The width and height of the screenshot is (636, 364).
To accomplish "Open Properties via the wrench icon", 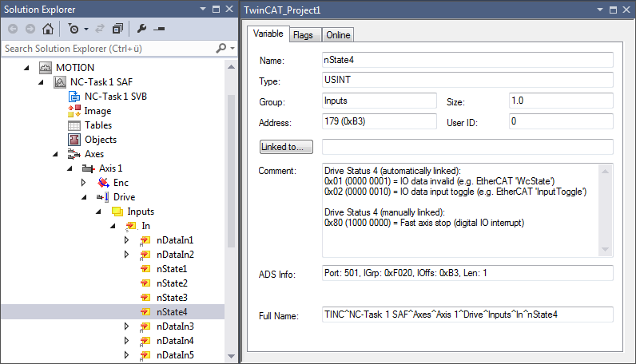I will pyautogui.click(x=142, y=29).
